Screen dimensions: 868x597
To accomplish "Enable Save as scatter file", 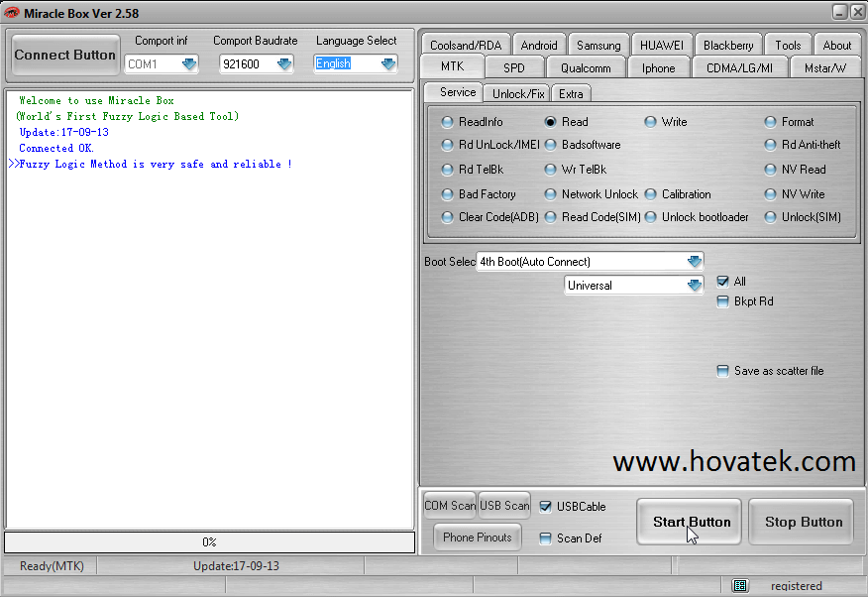I will (x=723, y=371).
